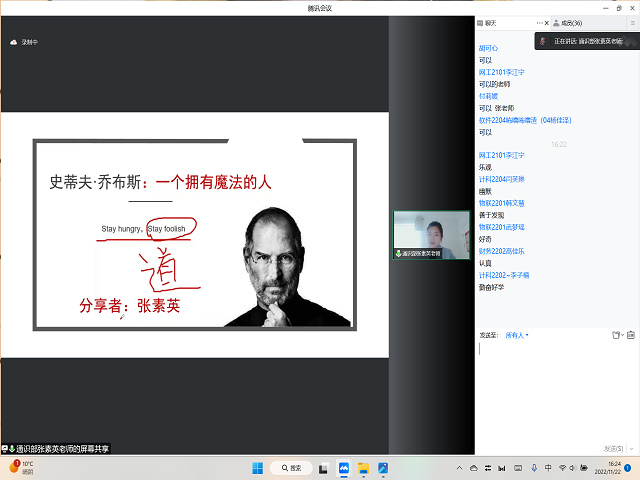This screenshot has height=480, width=640.
Task: Close the chat tab with its X
Action: (x=547, y=23)
